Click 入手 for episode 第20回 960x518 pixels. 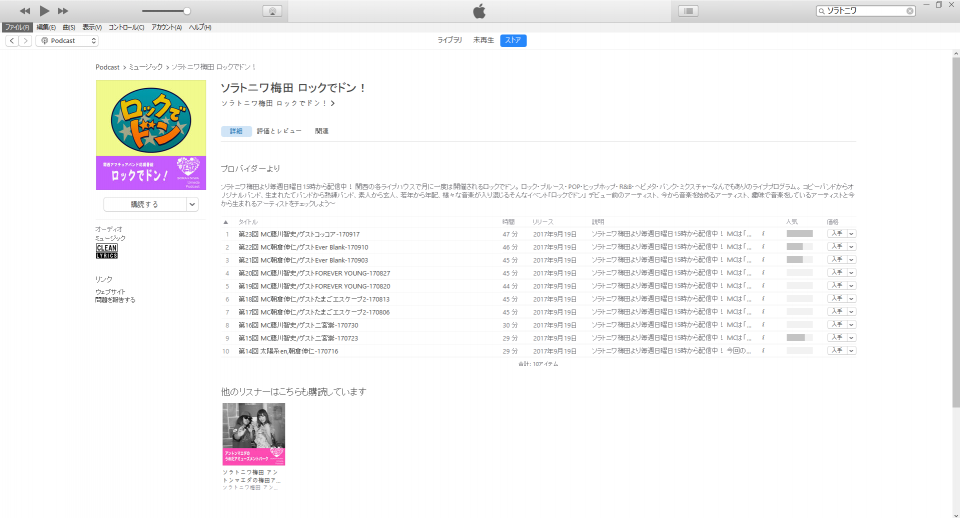coord(837,273)
